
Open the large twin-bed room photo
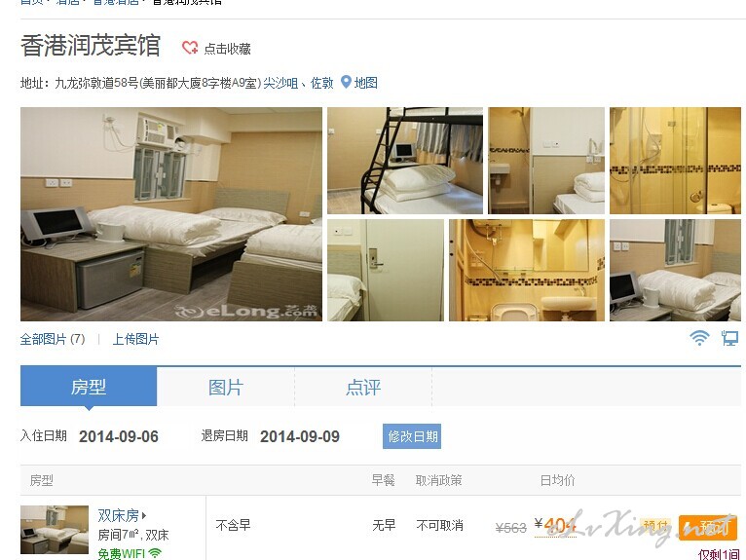click(x=171, y=214)
